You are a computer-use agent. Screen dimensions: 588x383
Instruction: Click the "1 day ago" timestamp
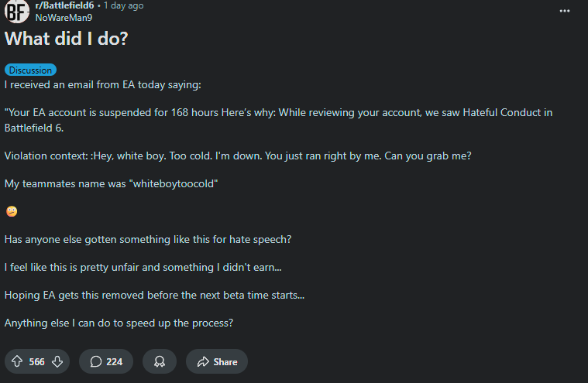[123, 5]
